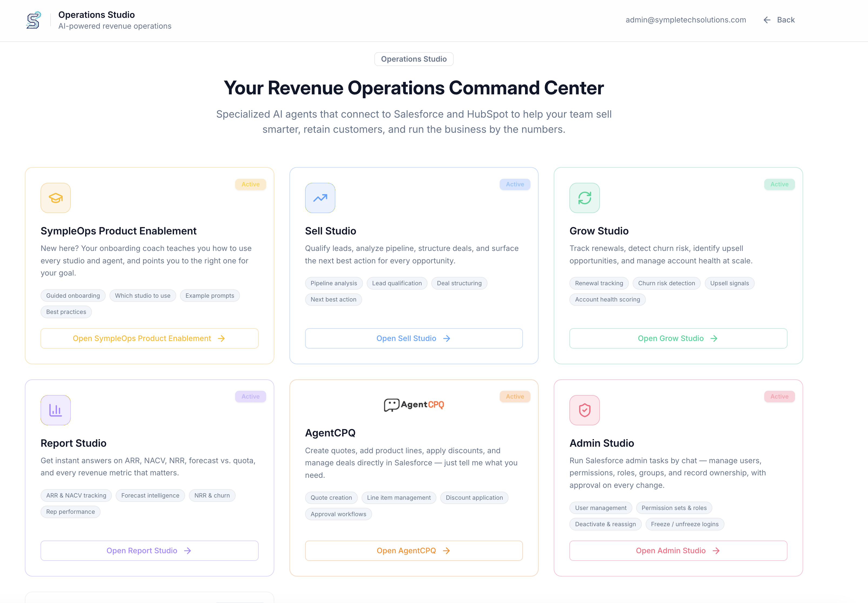This screenshot has height=603, width=868.
Task: Click the Approval workflows tag
Action: [338, 514]
